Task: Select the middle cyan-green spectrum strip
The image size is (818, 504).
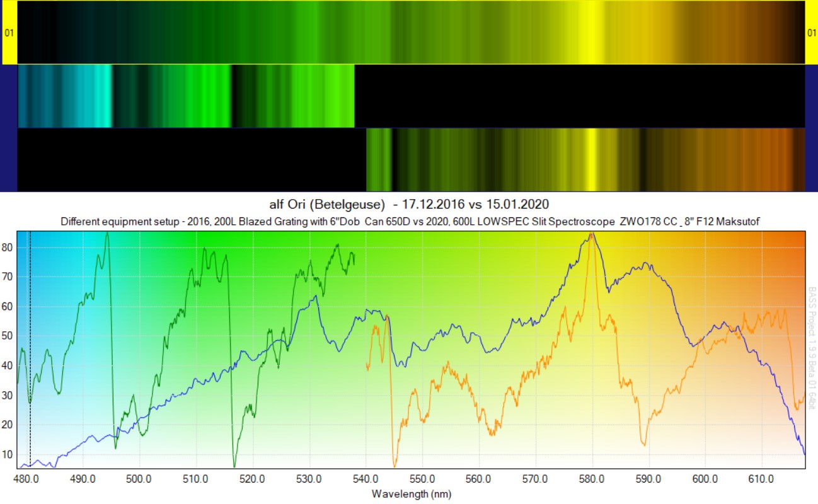Action: (186, 96)
